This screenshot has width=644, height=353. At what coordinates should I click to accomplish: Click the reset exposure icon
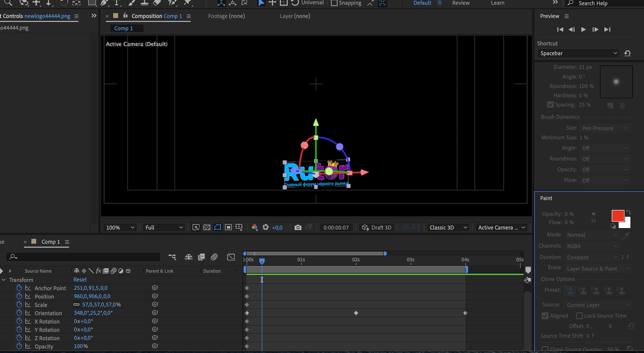coord(266,227)
